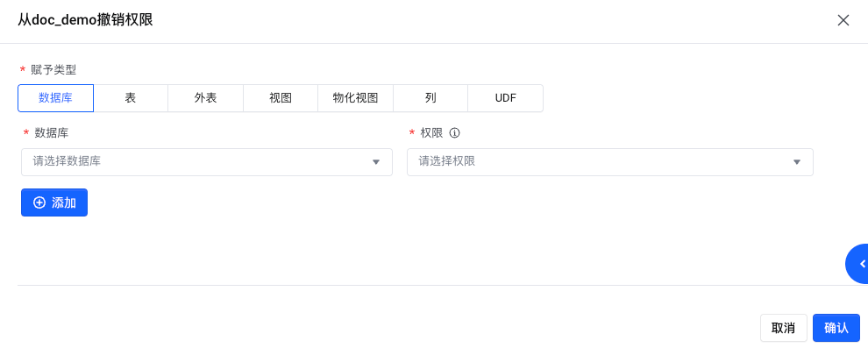Screen dimensions: 868x348
Task: Open the 请选择权限 dropdown
Action: click(x=610, y=161)
